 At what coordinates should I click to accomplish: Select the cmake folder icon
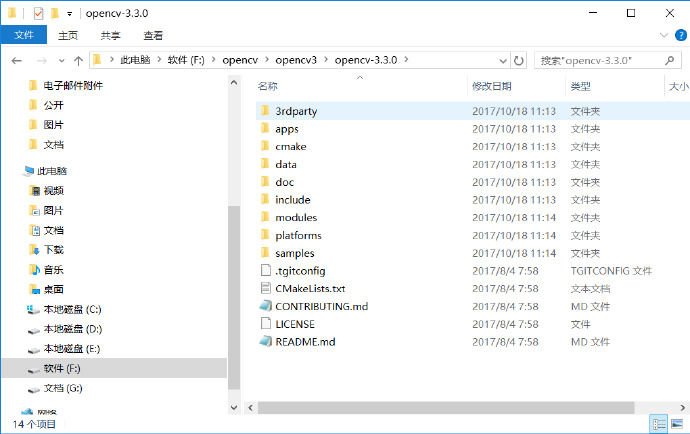(265, 146)
